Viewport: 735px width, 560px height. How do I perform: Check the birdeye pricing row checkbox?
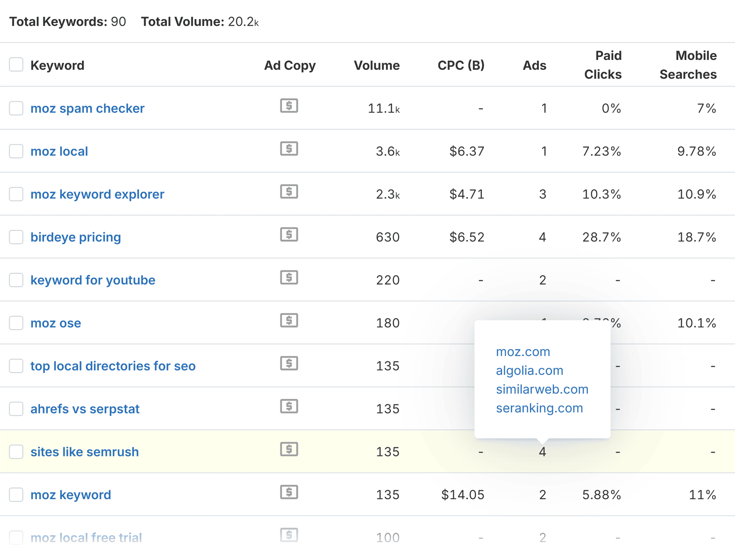point(16,237)
